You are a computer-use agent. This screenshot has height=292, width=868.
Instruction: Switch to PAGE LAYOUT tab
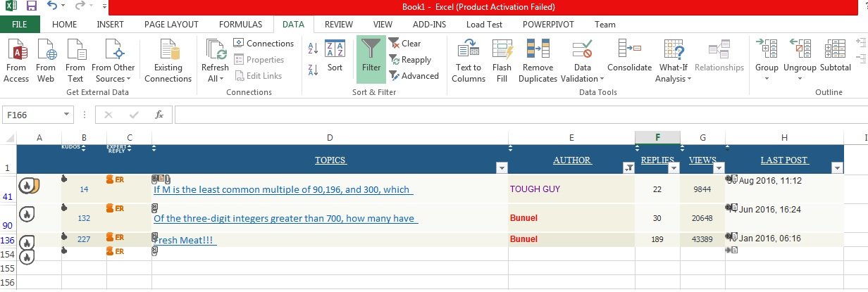coord(171,24)
